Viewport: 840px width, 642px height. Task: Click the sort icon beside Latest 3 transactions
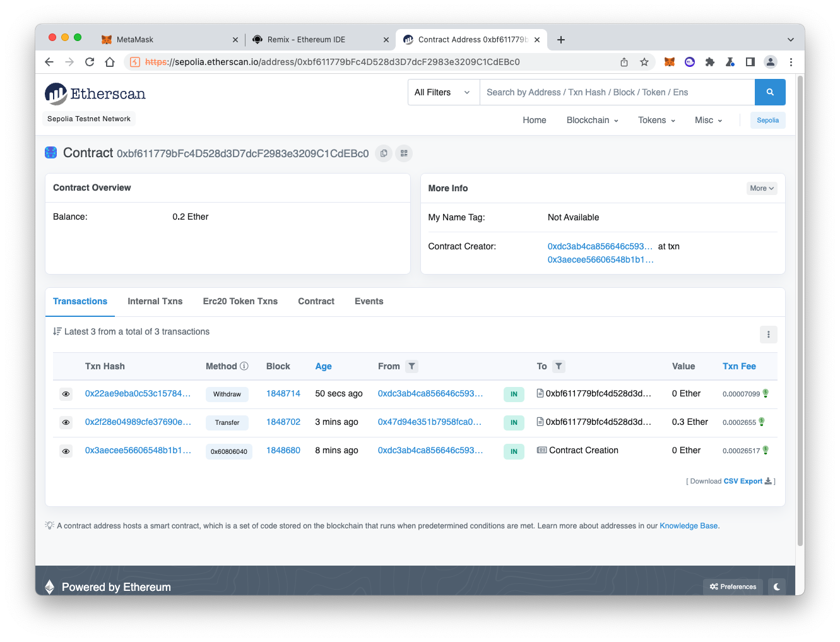57,331
